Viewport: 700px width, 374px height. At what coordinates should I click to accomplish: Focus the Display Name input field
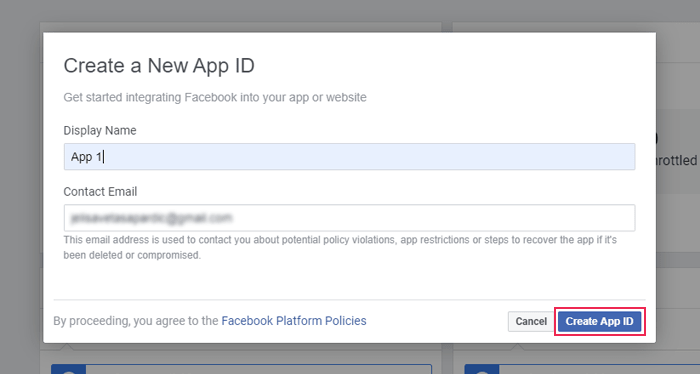click(x=350, y=157)
